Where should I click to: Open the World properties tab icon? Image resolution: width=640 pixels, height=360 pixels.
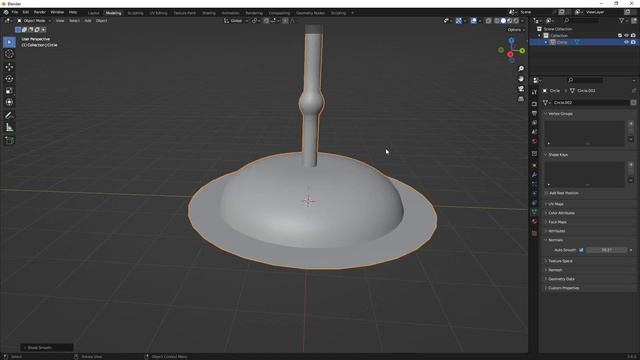click(534, 141)
